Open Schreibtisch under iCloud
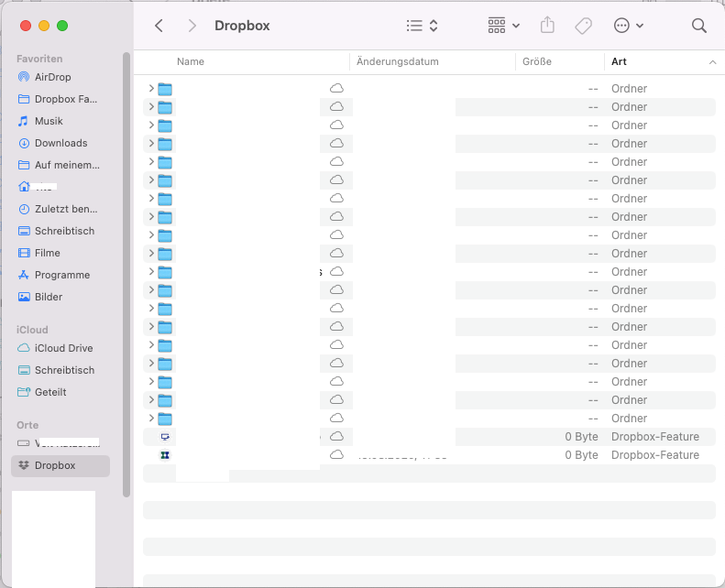The width and height of the screenshot is (725, 588). point(56,370)
